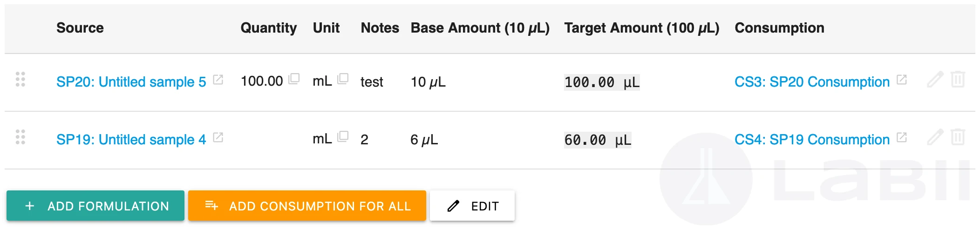Open CS4: SP19 Consumption link
980x230 pixels.
[x=812, y=139]
